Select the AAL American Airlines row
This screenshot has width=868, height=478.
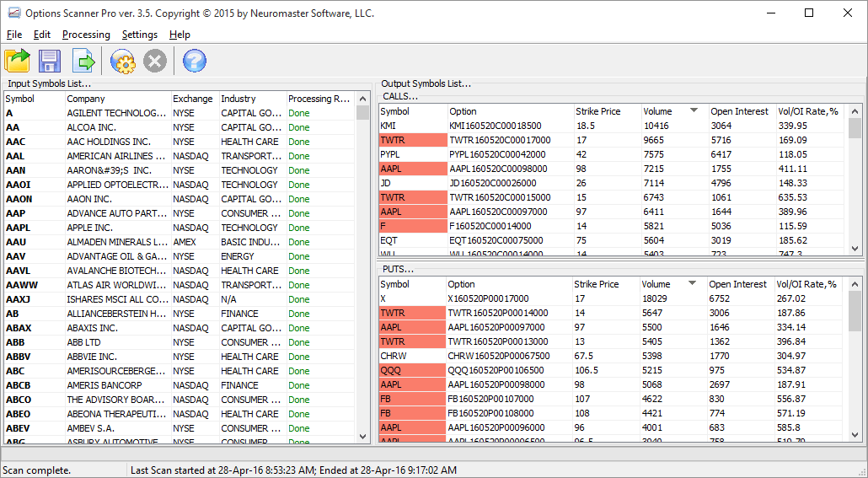[x=179, y=156]
